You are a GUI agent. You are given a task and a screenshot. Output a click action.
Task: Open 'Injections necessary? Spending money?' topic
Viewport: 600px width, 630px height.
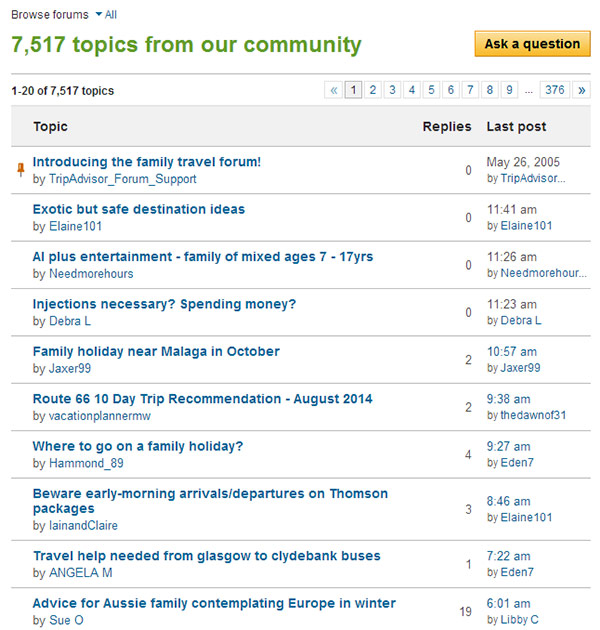164,304
